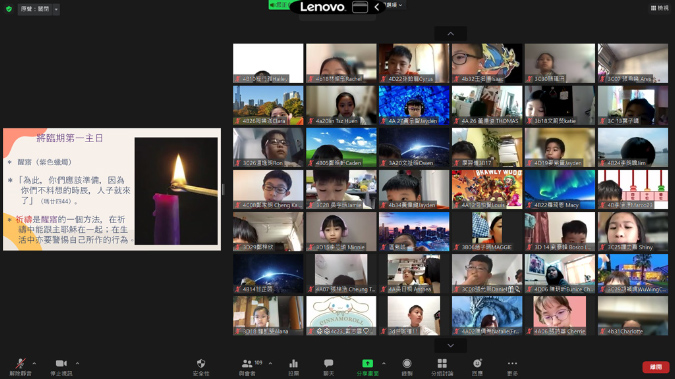The height and width of the screenshot is (379, 675).
Task: Select the Cinnamoroll participant video thumbnail
Action: point(341,315)
